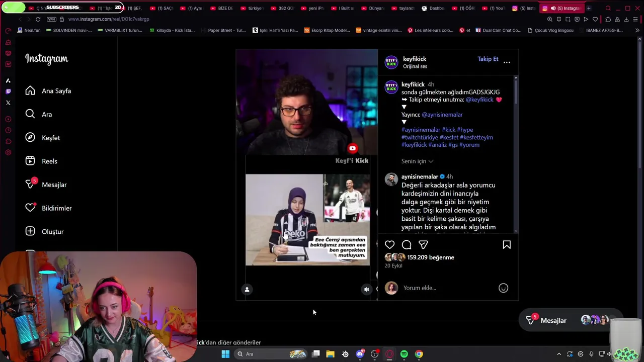Open Bildirimler notifications
This screenshot has height=362, width=644.
pyautogui.click(x=49, y=208)
